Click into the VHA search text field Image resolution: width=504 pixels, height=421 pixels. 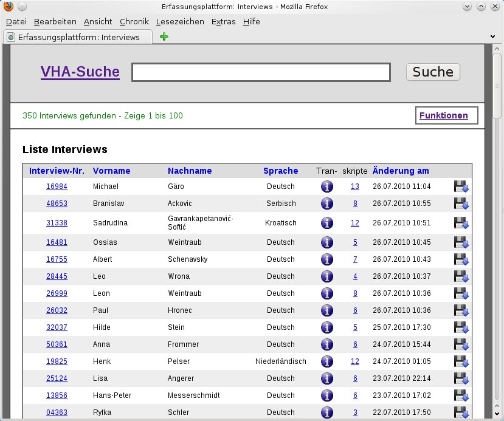[261, 72]
